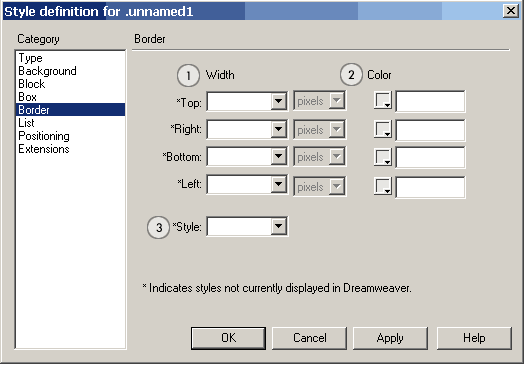525x365 pixels.
Task: Open the Right border color picker swatch
Action: click(x=383, y=129)
